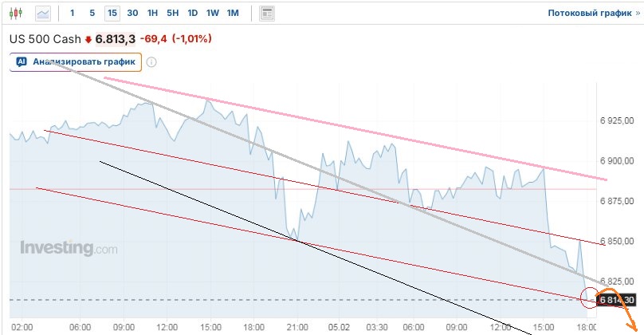Select the 1 minute timeframe
The height and width of the screenshot is (335, 644).
pos(73,13)
